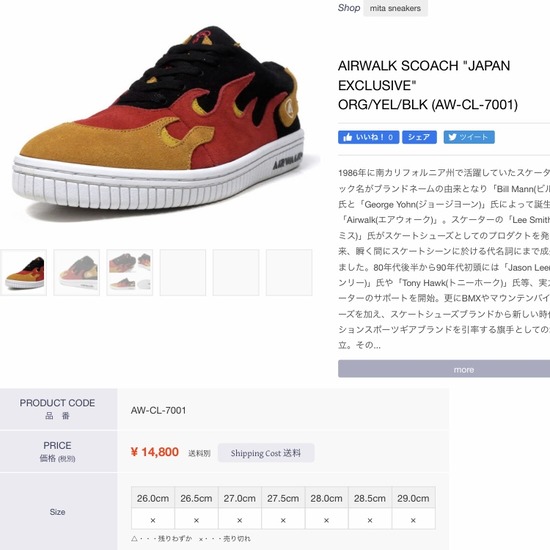Click the Twitter tweet bird button
This screenshot has height=550, width=550.
[x=469, y=137]
